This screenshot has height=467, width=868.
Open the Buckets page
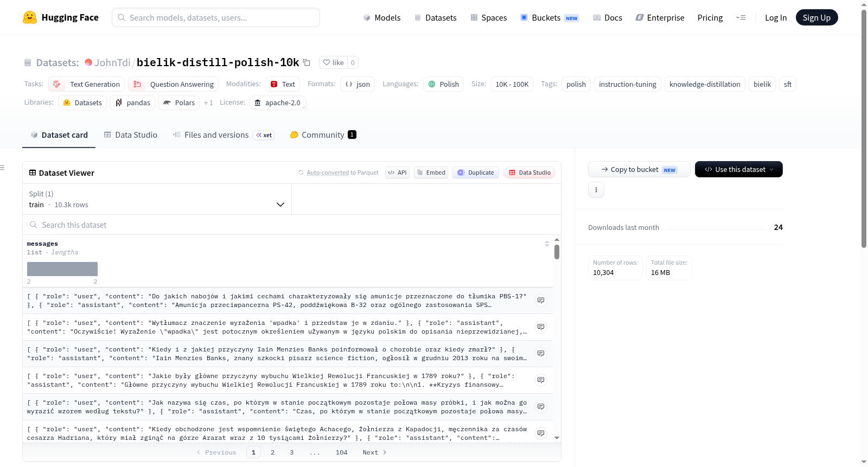point(550,17)
